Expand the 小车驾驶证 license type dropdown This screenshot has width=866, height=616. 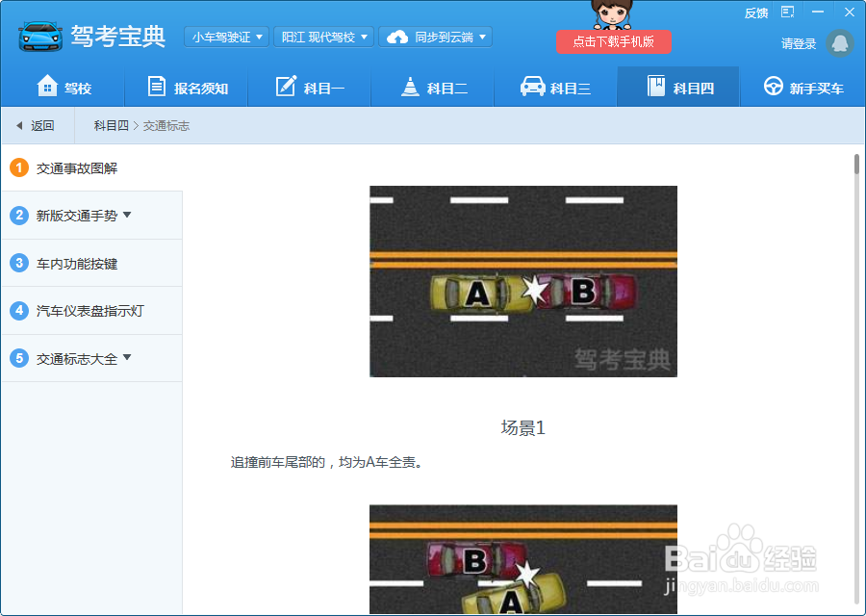click(226, 37)
